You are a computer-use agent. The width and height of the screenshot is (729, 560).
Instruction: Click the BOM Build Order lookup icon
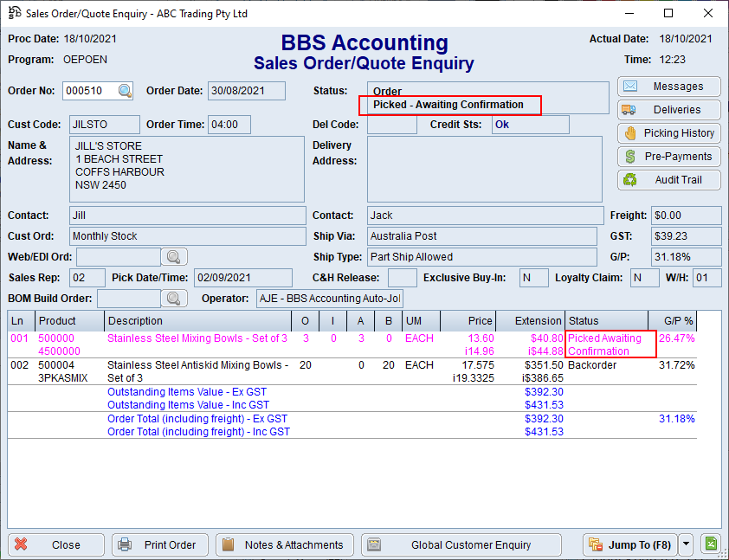pos(173,299)
